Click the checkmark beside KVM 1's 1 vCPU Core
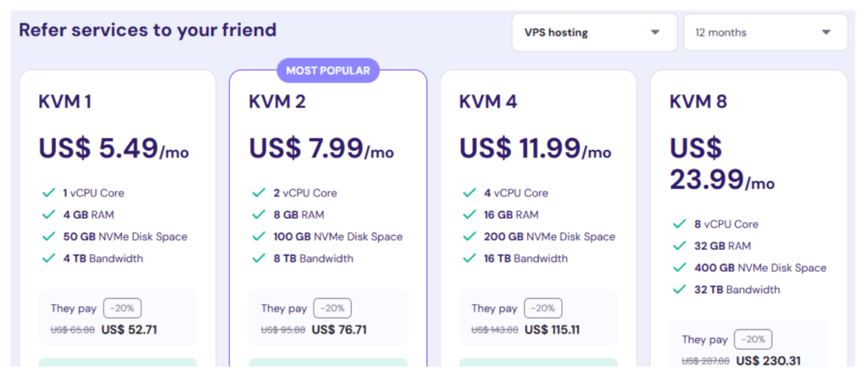This screenshot has height=377, width=868. (46, 193)
